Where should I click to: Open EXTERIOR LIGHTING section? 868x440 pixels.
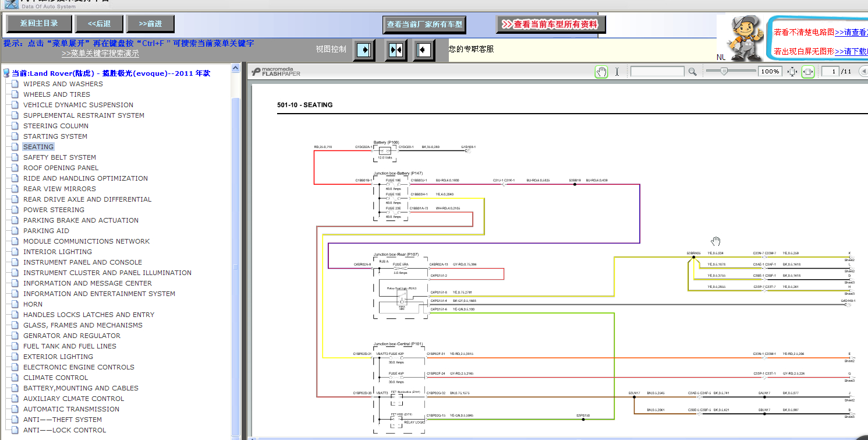(x=58, y=357)
